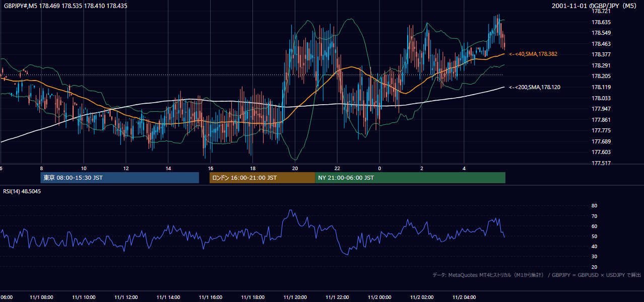Click hour marker 14 under the price chart

pyautogui.click(x=168, y=168)
